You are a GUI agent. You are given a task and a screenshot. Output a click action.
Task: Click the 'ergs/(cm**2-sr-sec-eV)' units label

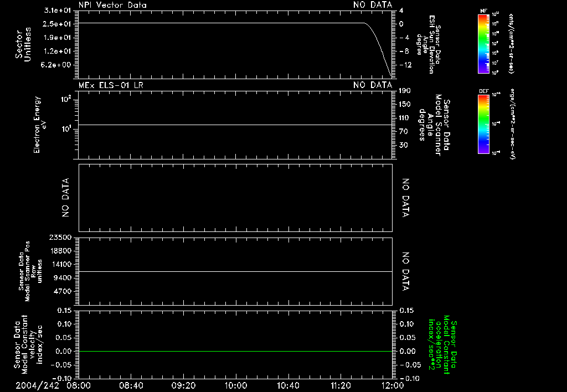pyautogui.click(x=511, y=124)
